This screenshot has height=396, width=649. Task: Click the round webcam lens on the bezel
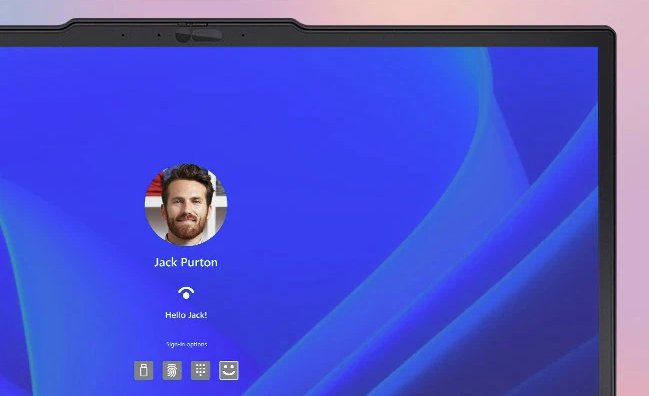[183, 36]
